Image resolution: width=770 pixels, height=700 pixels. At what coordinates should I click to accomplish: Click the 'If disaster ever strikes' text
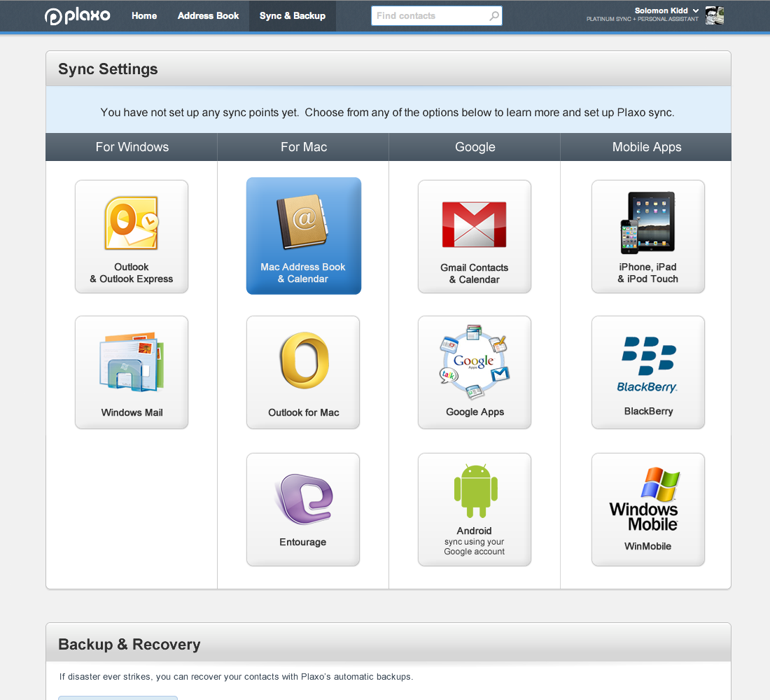click(236, 676)
